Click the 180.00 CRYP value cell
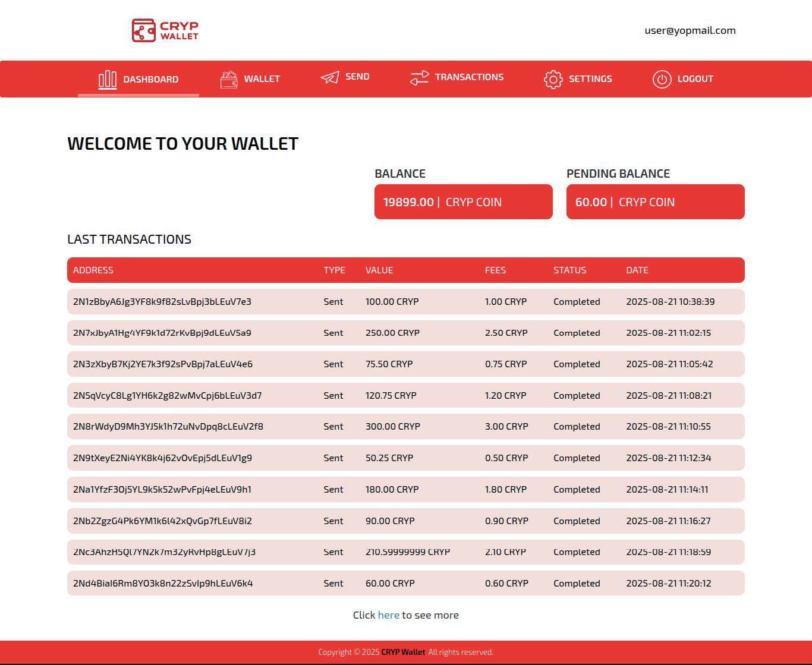Screen dimensions: 812x665 tap(392, 490)
